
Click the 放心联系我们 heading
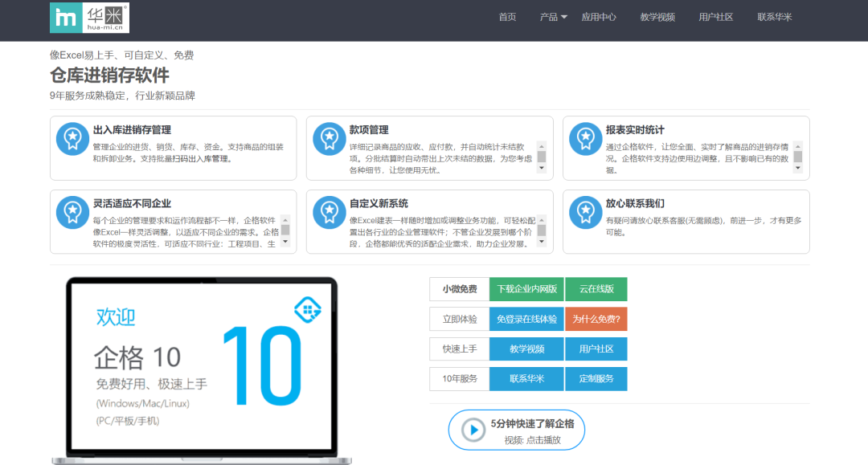point(635,203)
